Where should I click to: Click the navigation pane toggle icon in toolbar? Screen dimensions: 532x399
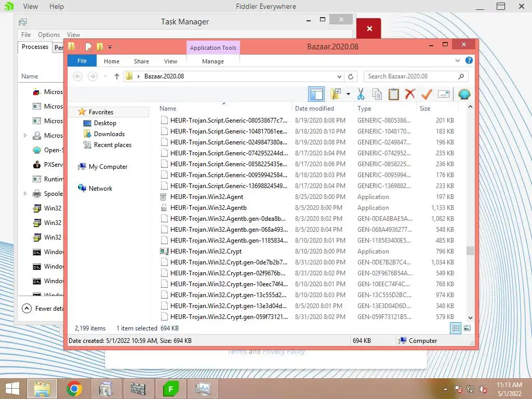[316, 94]
